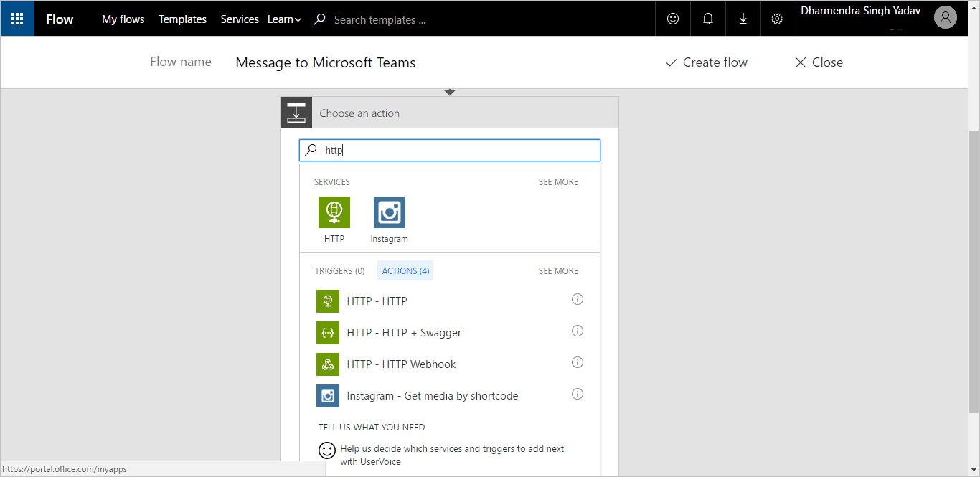Click the HTTP + Swagger action icon
The width and height of the screenshot is (980, 477).
[x=328, y=333]
